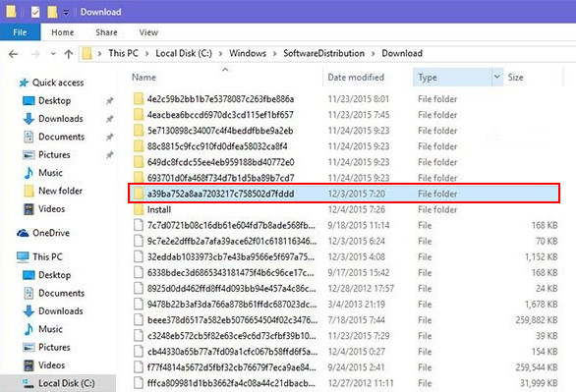Open pinned Pictures under Quick access
The image size is (576, 392).
click(x=54, y=154)
